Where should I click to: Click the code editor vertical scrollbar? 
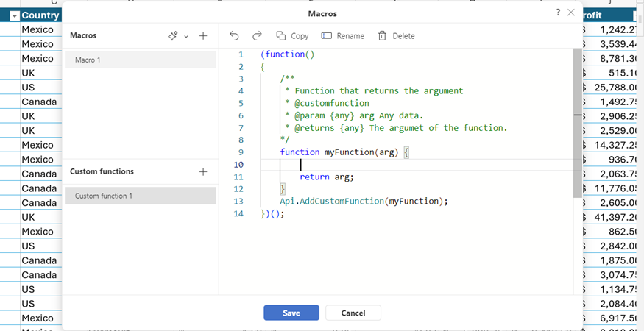578,123
